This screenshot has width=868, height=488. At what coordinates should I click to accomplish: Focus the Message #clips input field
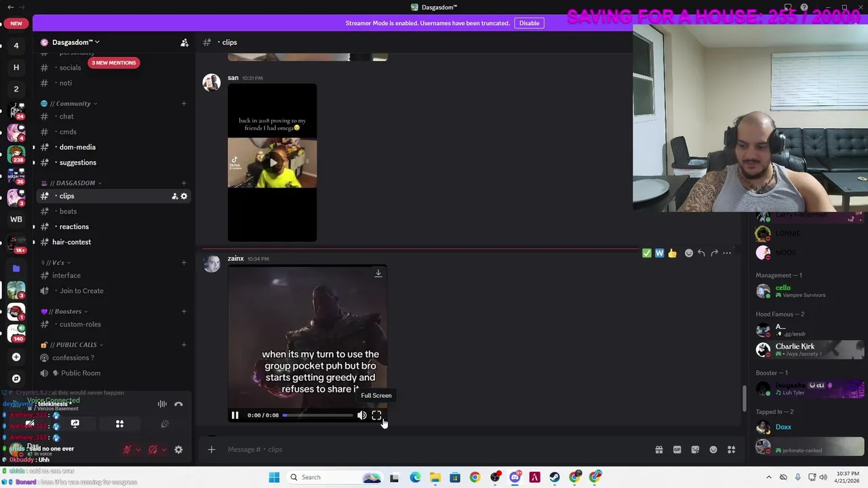pyautogui.click(x=434, y=449)
